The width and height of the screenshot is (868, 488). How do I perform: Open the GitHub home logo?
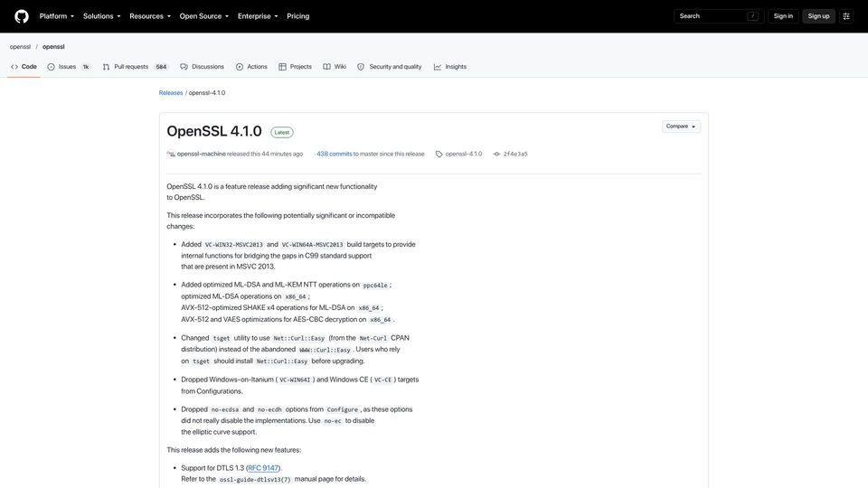[22, 16]
